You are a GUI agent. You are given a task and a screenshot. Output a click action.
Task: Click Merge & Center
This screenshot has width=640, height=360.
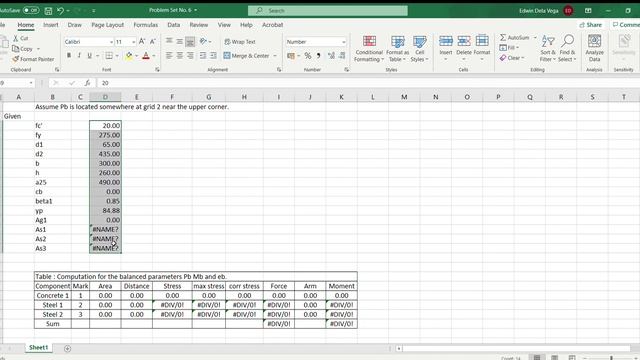pos(247,56)
